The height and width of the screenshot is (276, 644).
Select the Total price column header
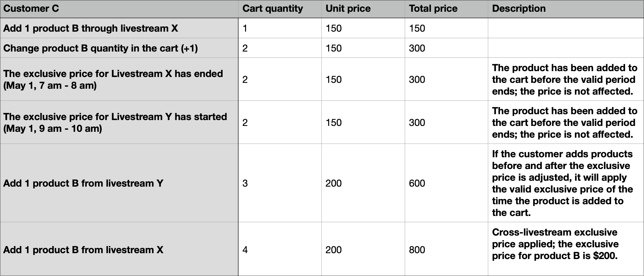point(446,9)
